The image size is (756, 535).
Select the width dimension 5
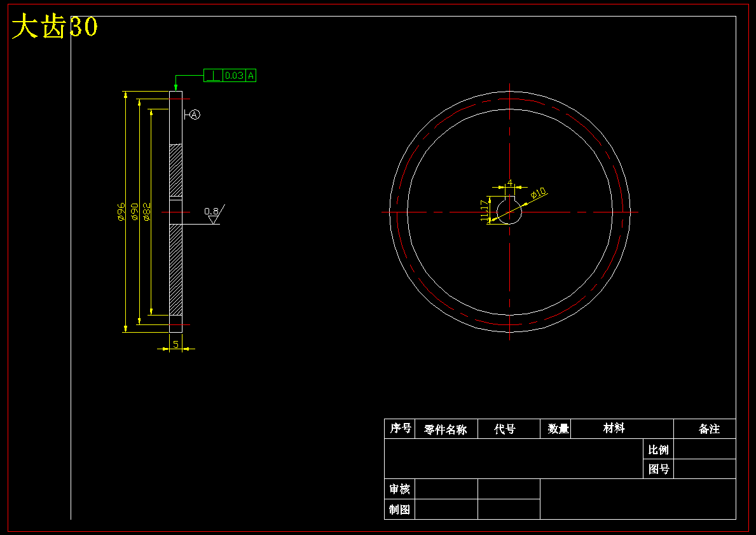[x=176, y=344]
